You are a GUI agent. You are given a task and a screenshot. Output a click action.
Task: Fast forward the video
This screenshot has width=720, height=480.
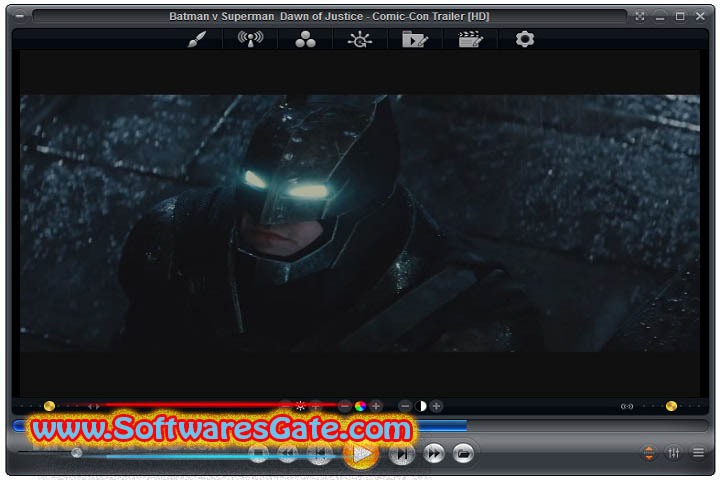(434, 454)
